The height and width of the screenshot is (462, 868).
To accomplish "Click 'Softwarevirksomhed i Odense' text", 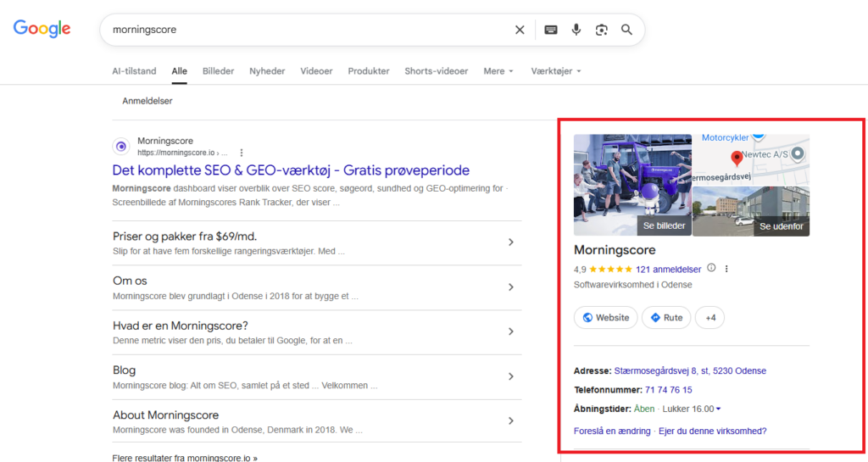I will [x=632, y=285].
